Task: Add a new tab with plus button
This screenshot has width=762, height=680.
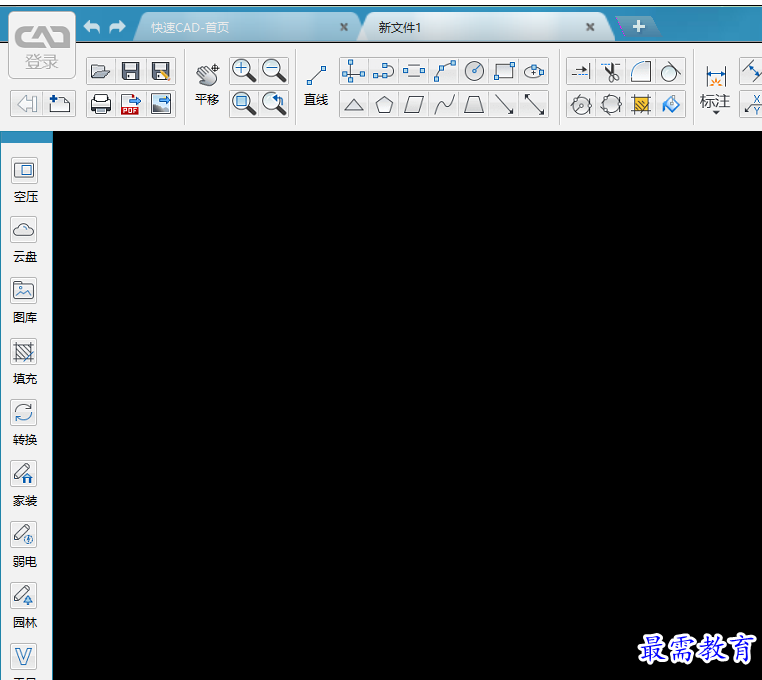Action: coord(639,26)
